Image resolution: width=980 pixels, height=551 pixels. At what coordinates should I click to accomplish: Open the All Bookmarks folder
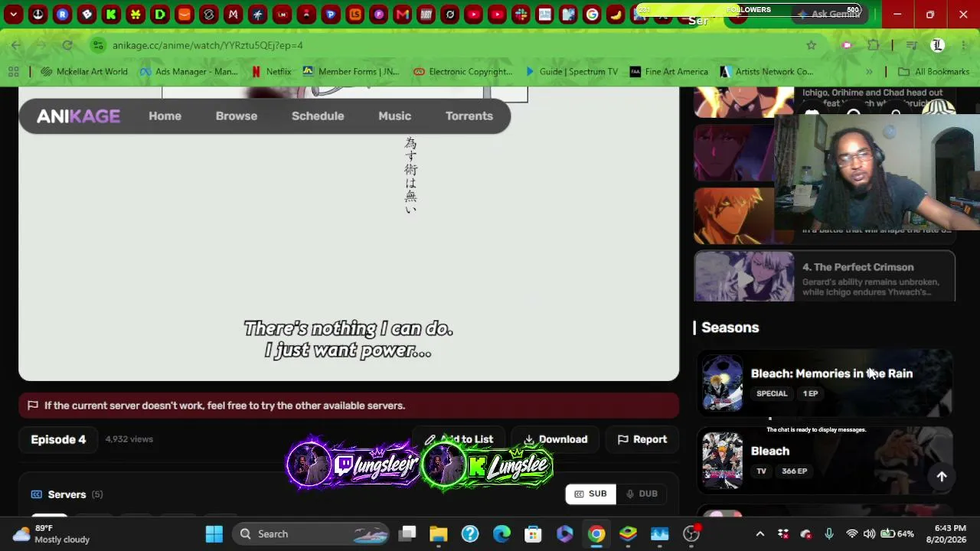934,72
